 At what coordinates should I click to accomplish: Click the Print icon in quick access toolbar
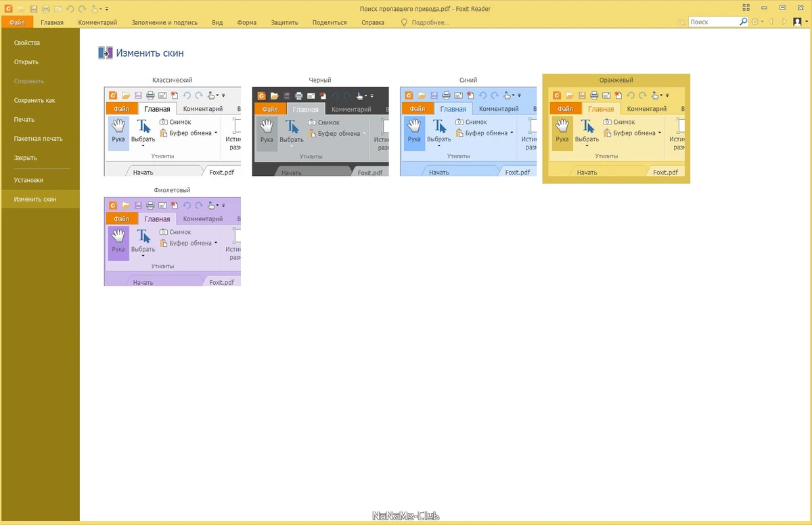[45, 9]
